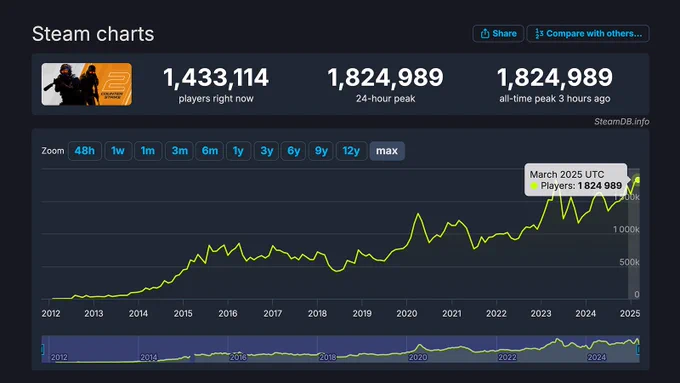Set zoom to 1y
This screenshot has width=680, height=383.
click(238, 151)
